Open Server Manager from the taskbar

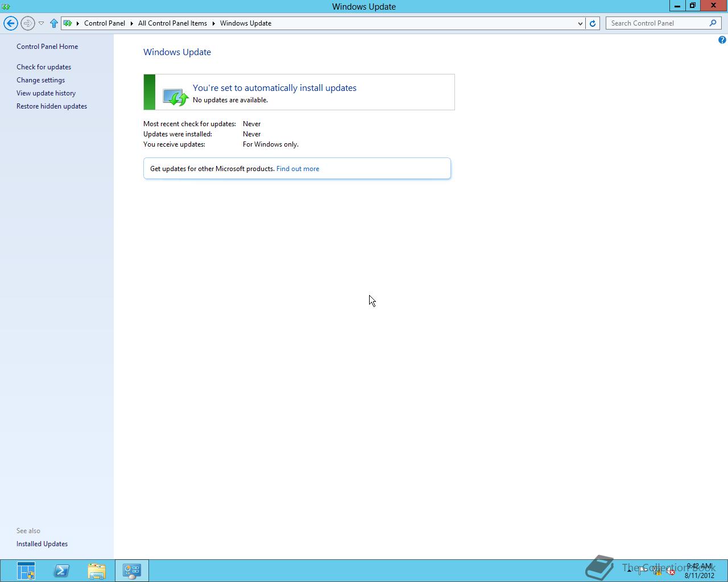tap(26, 571)
